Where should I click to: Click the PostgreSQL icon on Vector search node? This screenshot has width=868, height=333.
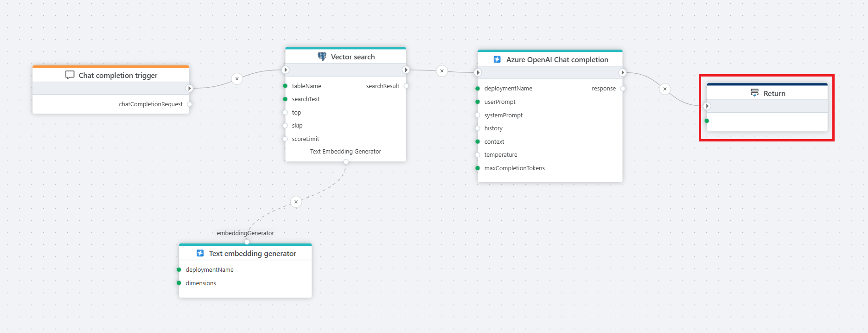tap(322, 57)
